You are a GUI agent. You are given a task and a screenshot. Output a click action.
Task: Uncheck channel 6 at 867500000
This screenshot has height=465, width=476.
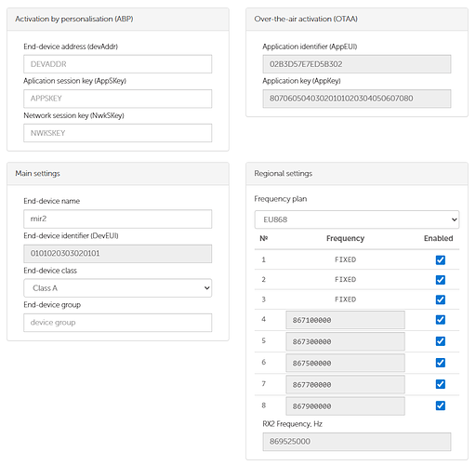click(x=441, y=363)
